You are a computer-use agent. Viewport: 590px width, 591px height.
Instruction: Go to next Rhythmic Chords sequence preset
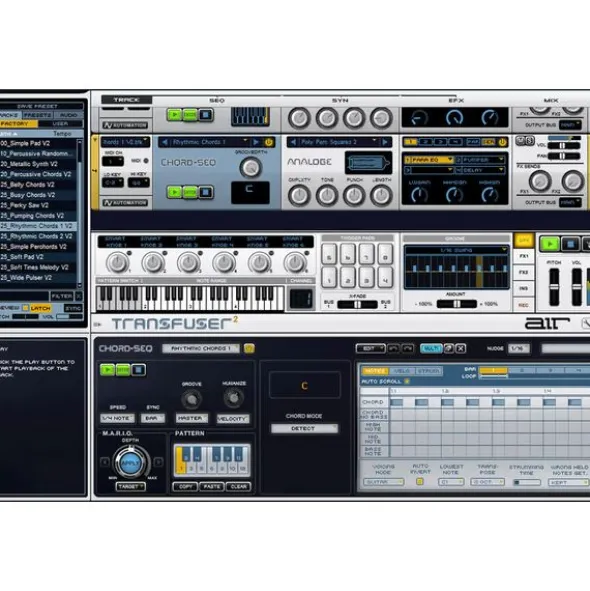pos(256,142)
